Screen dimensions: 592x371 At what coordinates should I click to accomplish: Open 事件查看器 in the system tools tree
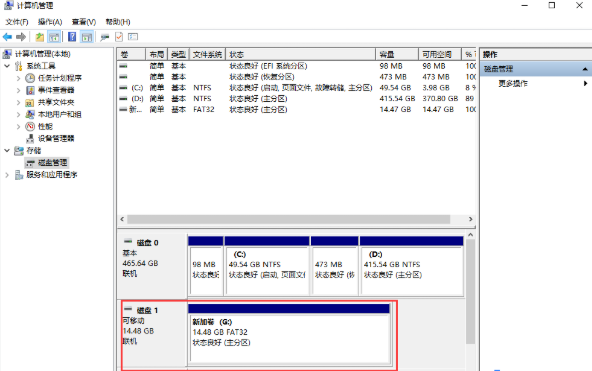pyautogui.click(x=56, y=90)
